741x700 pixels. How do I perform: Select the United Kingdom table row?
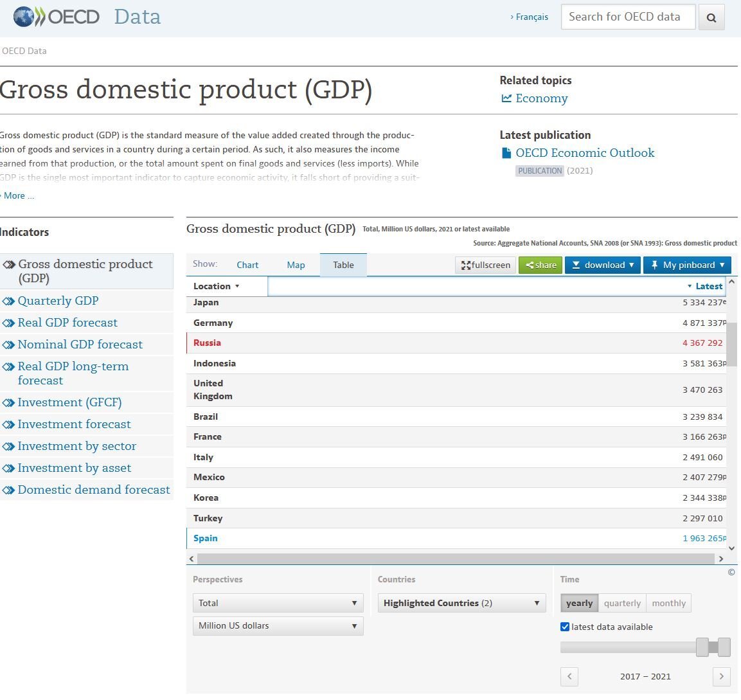point(456,390)
